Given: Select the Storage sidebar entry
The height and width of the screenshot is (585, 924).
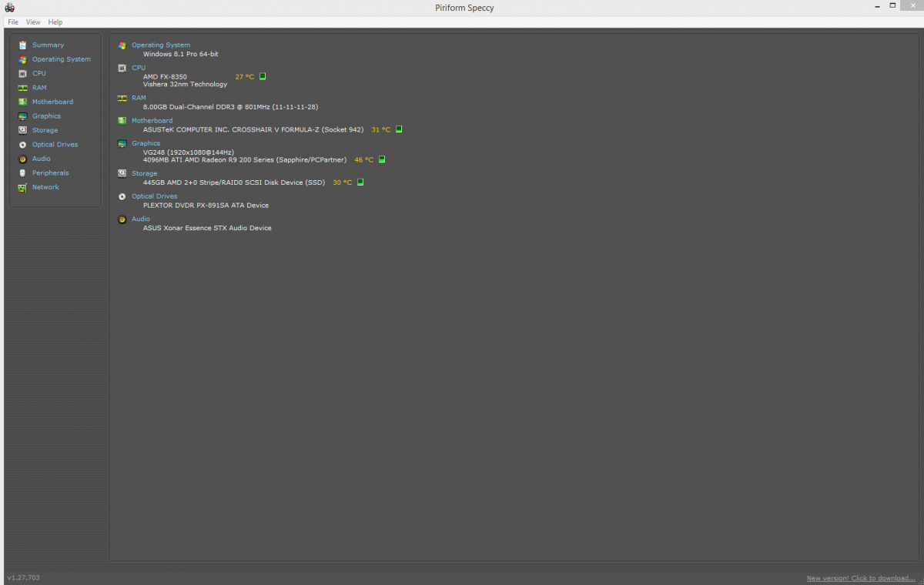Looking at the screenshot, I should pyautogui.click(x=45, y=130).
